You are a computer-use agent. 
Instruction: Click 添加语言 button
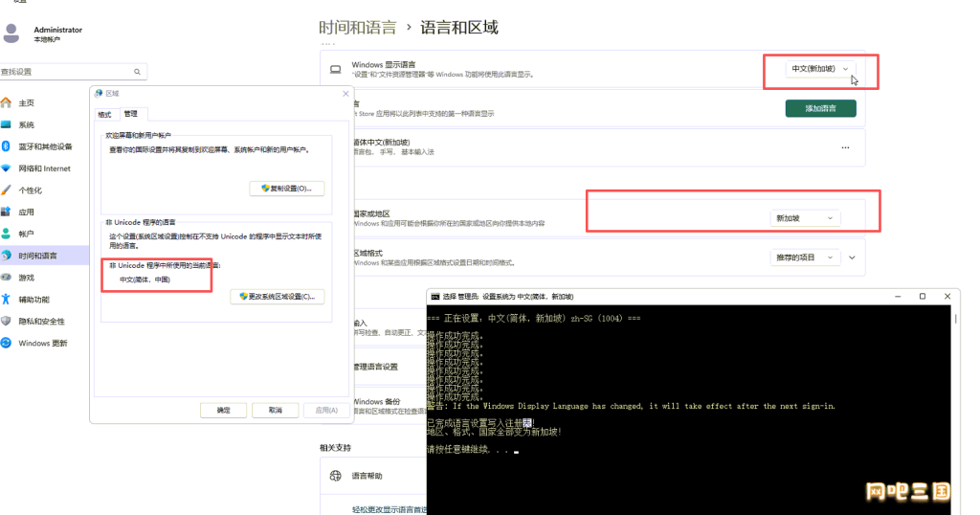tap(820, 108)
